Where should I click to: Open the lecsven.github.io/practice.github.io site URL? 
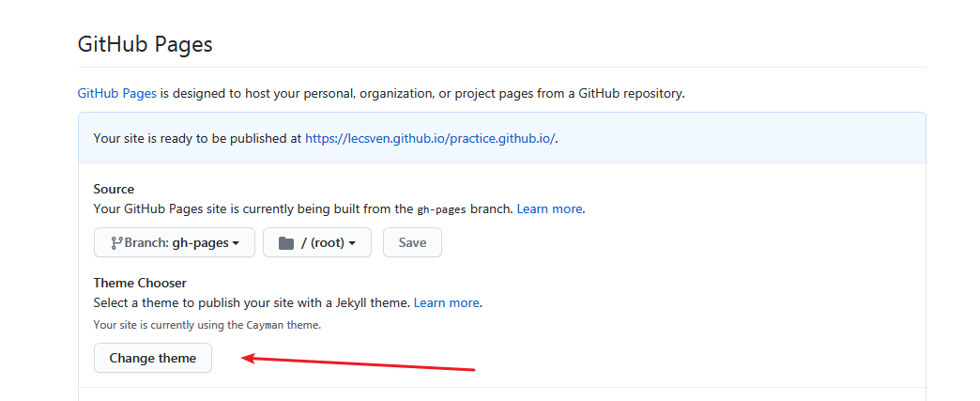pos(430,139)
